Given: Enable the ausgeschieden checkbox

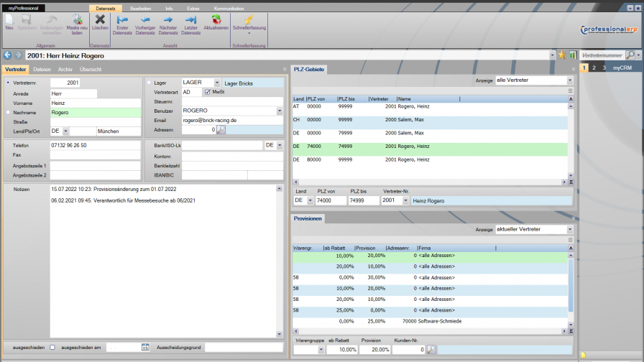Looking at the screenshot, I should (x=52, y=348).
